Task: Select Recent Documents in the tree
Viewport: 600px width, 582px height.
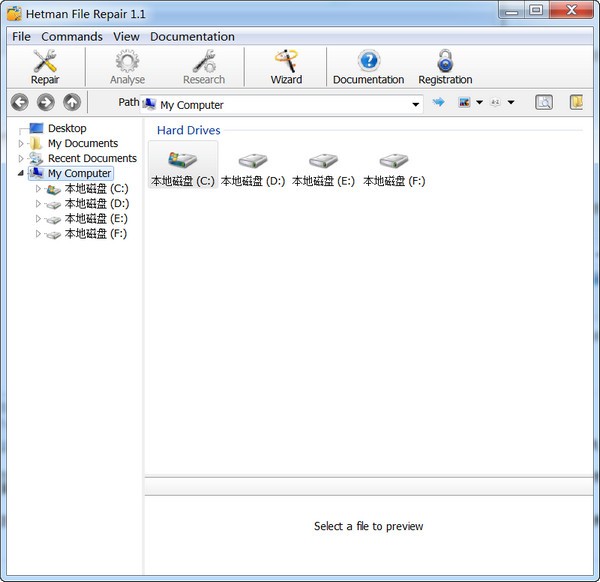Action: 92,158
